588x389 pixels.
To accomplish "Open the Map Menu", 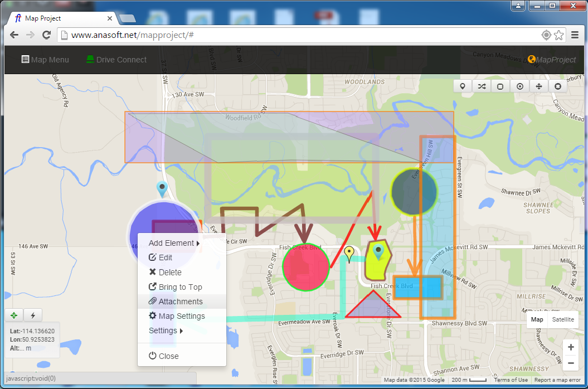I will coord(45,60).
